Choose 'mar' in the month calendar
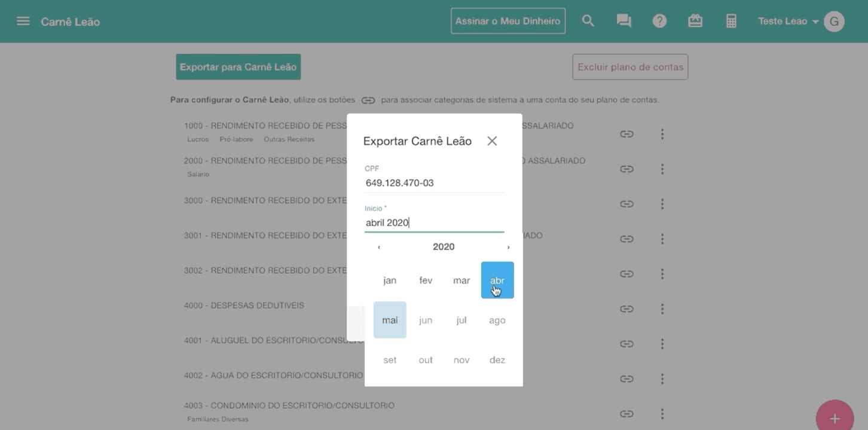 coord(461,280)
